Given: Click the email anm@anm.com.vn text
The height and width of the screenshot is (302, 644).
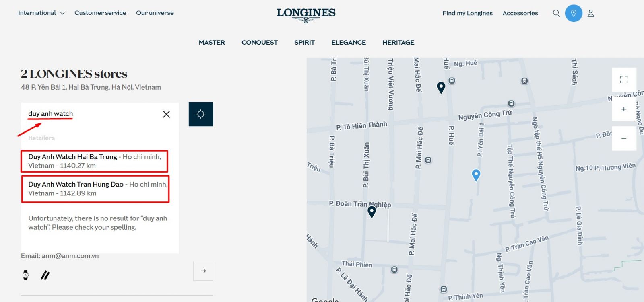Looking at the screenshot, I should coord(70,256).
